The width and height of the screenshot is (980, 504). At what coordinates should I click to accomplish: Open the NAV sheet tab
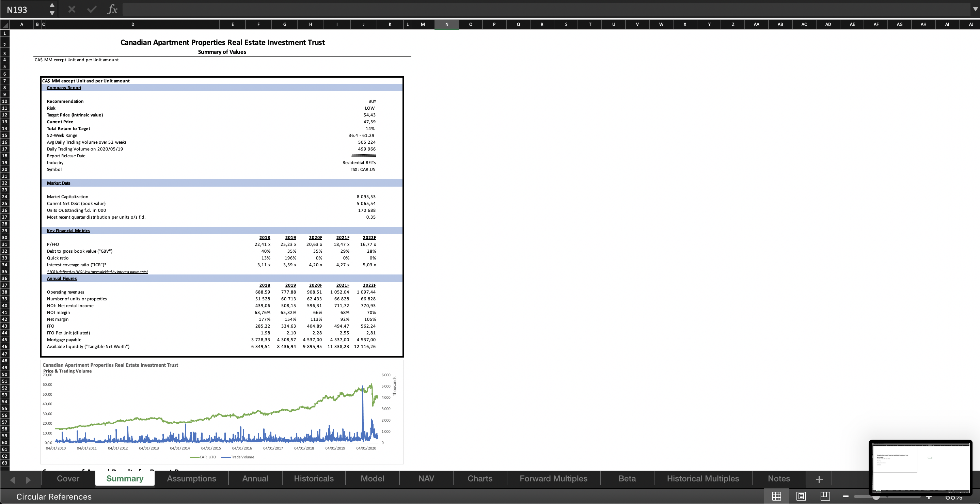[426, 478]
